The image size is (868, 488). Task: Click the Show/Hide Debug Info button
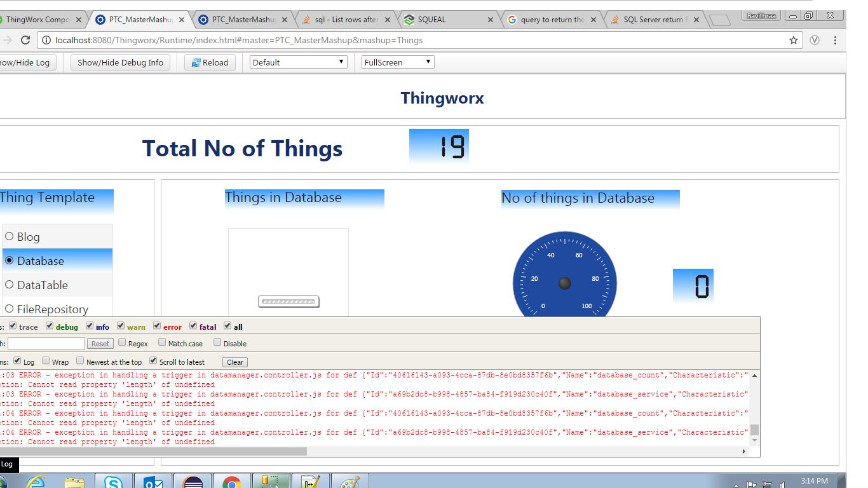(x=120, y=62)
